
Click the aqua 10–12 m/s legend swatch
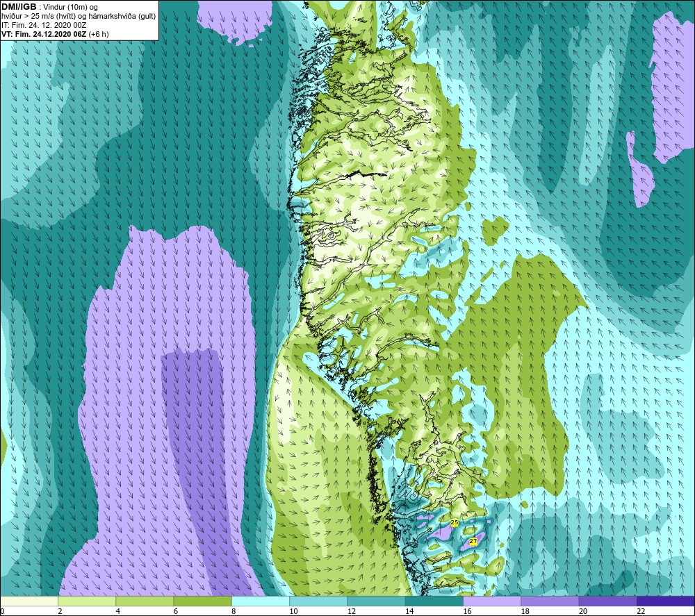318,601
